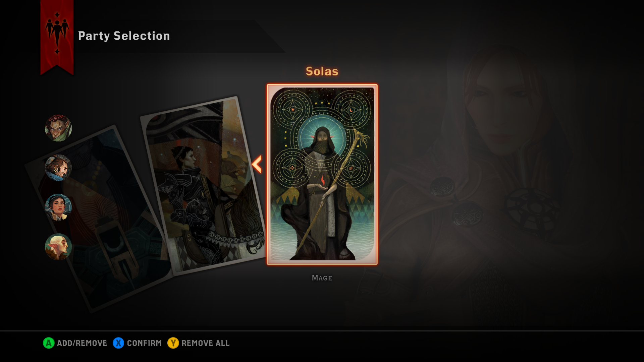Click the green A button icon
Screen dimensions: 644x362
(x=49, y=343)
